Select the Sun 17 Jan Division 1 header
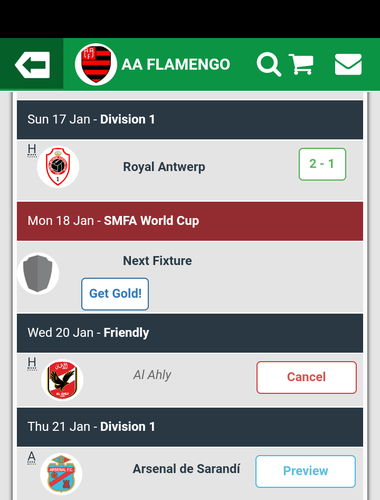The width and height of the screenshot is (380, 500). [x=190, y=119]
